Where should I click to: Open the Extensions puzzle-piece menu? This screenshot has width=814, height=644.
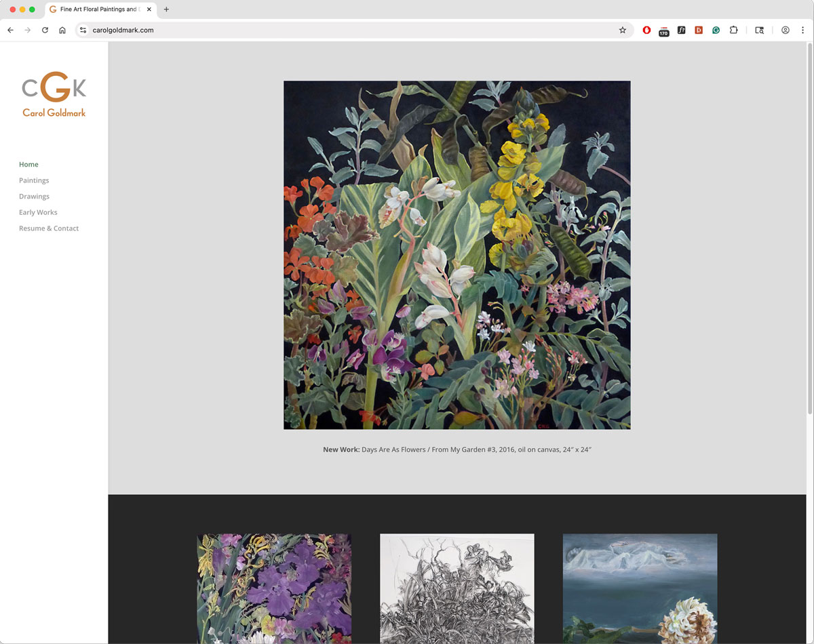733,30
